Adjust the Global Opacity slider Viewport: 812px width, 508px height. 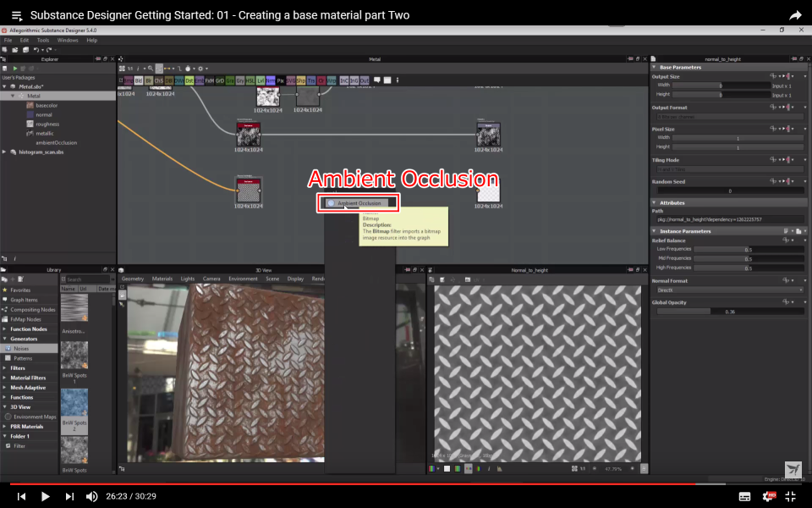tap(730, 312)
